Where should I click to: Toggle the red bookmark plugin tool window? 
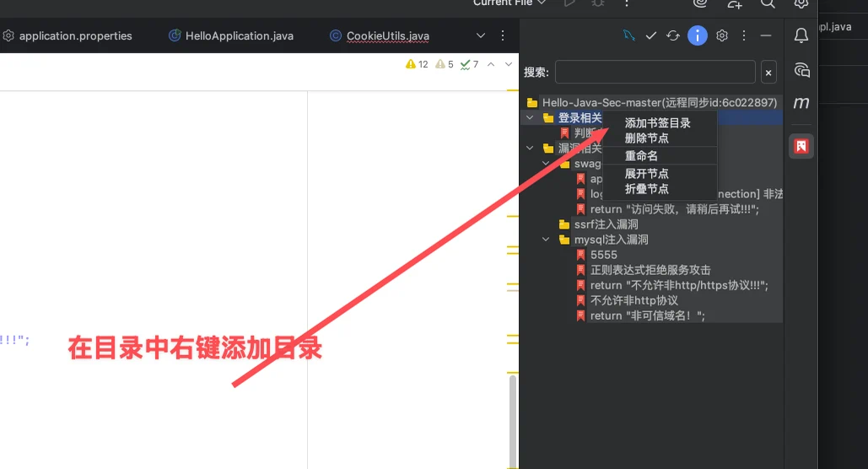point(801,146)
